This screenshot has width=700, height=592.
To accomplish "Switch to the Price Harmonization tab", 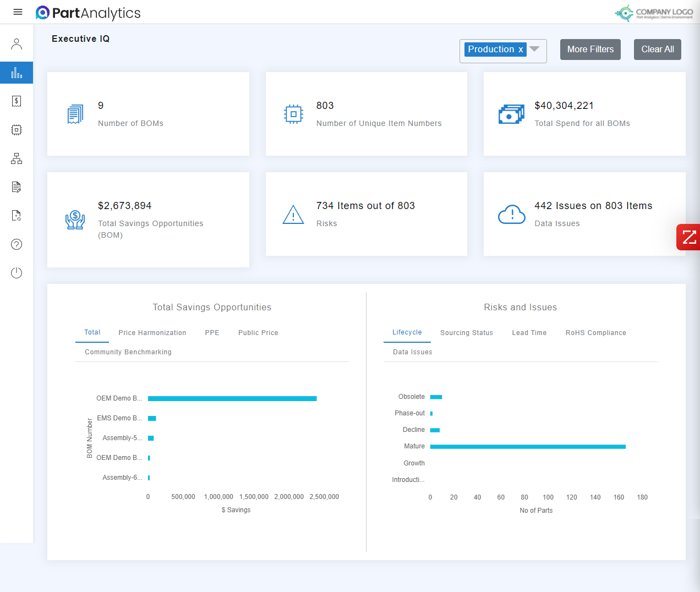I will point(152,332).
